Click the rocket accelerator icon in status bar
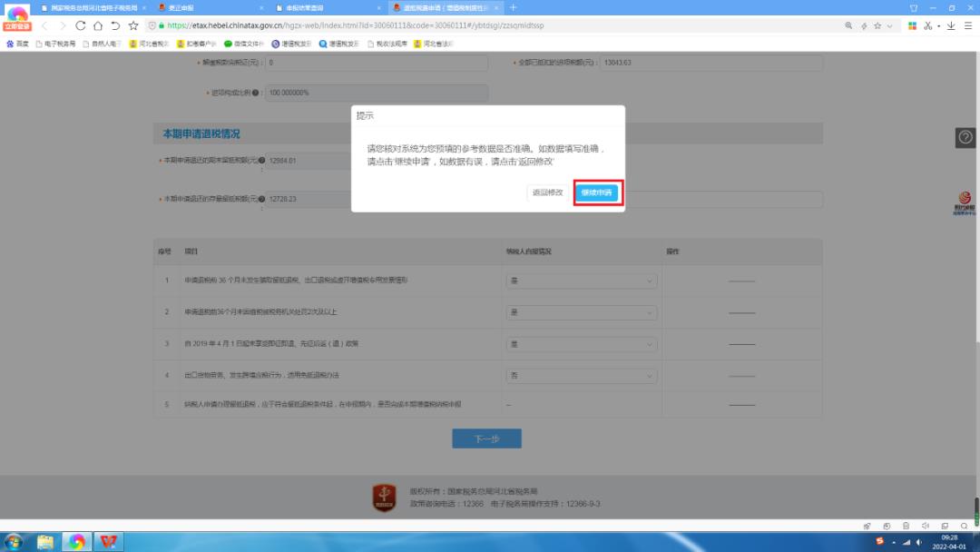This screenshot has height=552, width=980. click(x=867, y=526)
